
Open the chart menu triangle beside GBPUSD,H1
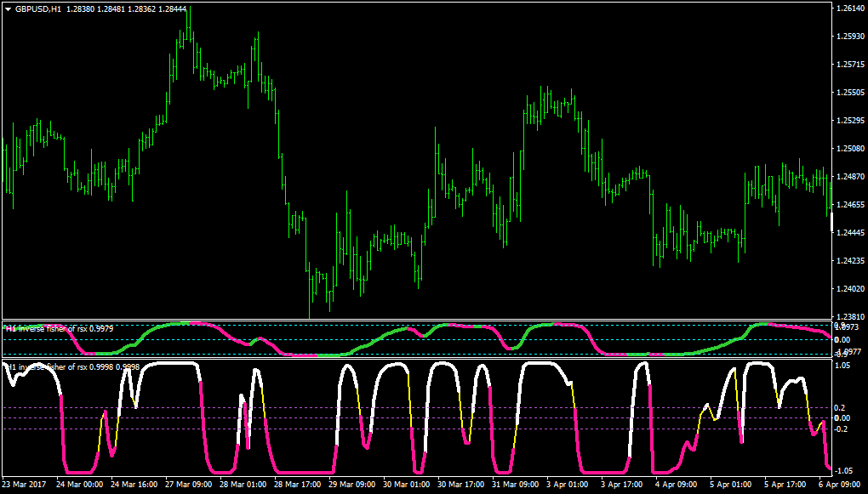(x=8, y=9)
